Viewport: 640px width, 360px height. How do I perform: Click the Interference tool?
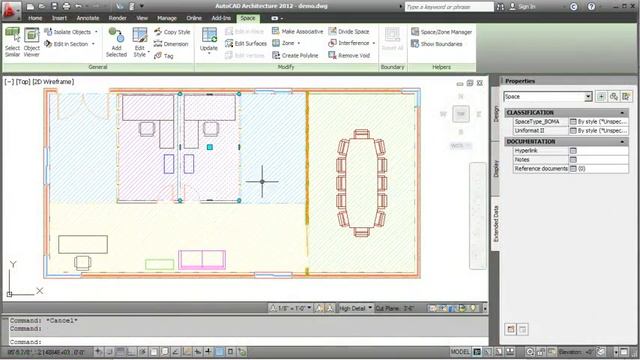click(349, 43)
